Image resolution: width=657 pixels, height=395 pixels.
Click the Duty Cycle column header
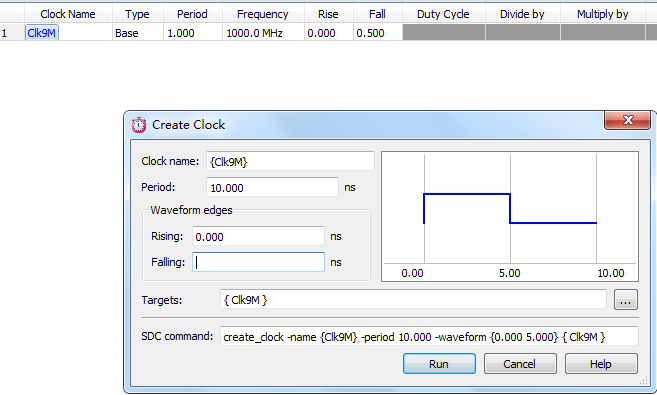[443, 14]
